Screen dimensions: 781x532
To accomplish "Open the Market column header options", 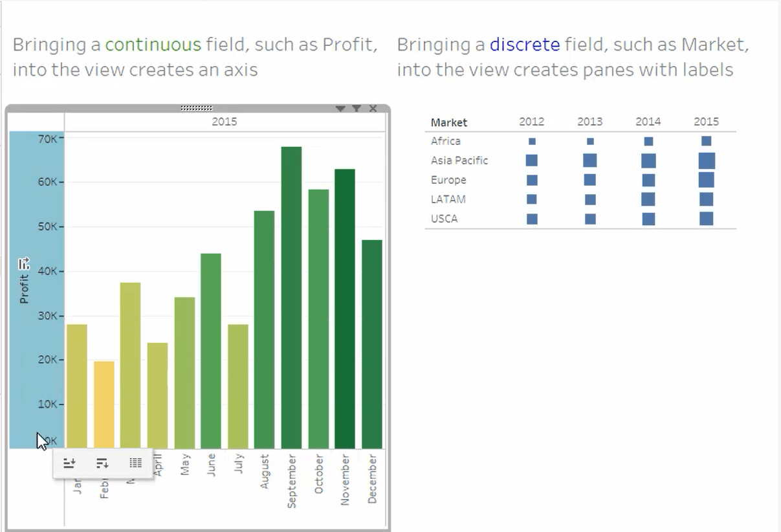I will [448, 122].
